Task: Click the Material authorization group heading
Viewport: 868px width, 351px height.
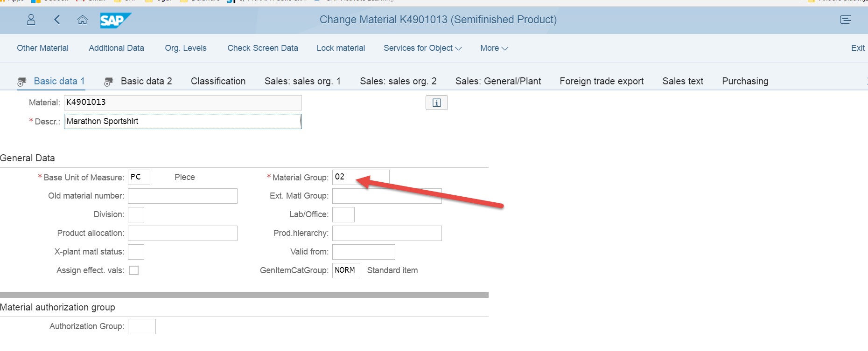Action: [57, 307]
